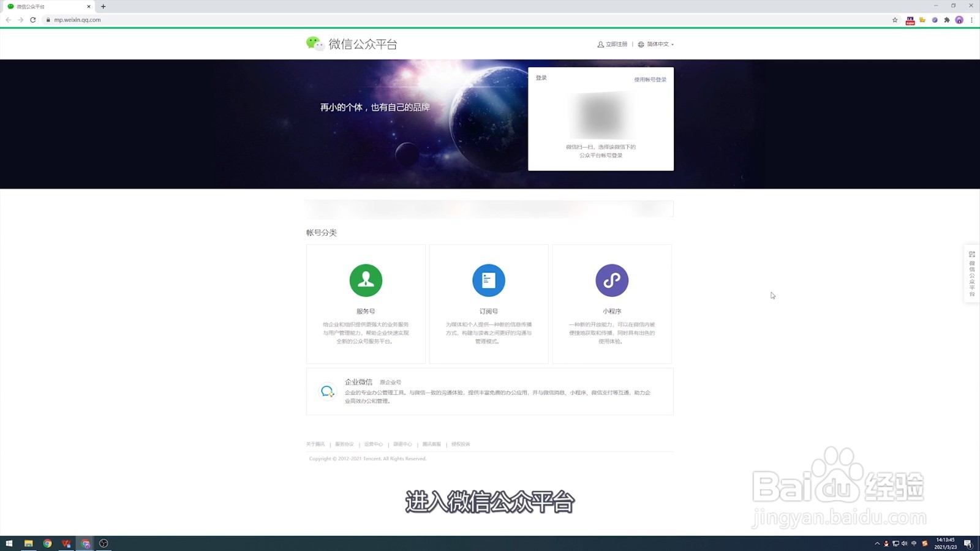
Task: Click the person icon next to 立即注册
Action: click(x=600, y=44)
